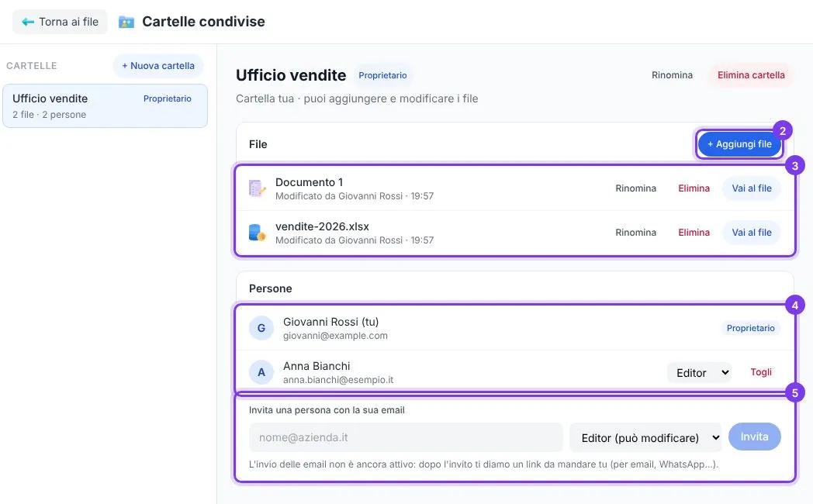Click the anna.bianchi@esempio.it email text

pyautogui.click(x=338, y=380)
